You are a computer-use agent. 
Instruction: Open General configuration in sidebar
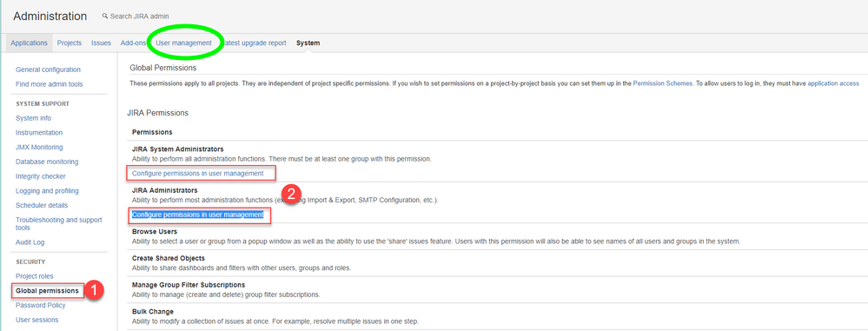(48, 70)
